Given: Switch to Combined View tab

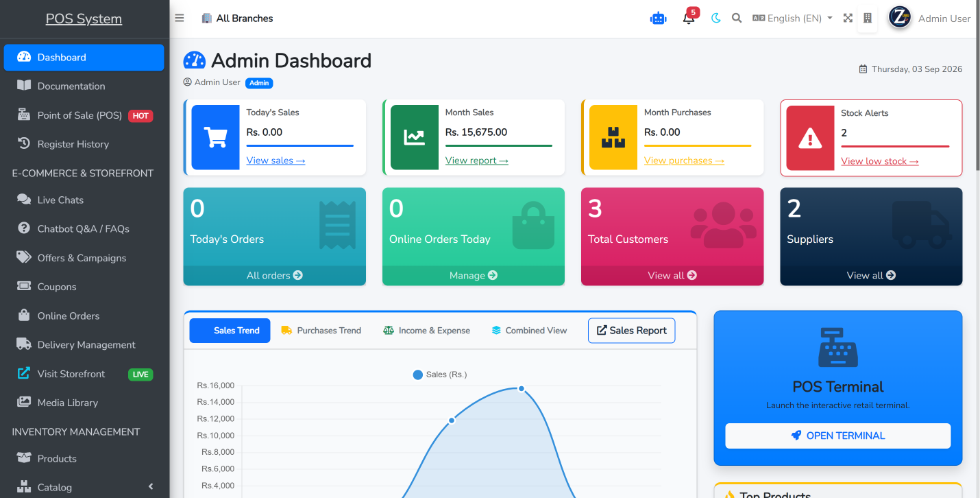Looking at the screenshot, I should [529, 331].
